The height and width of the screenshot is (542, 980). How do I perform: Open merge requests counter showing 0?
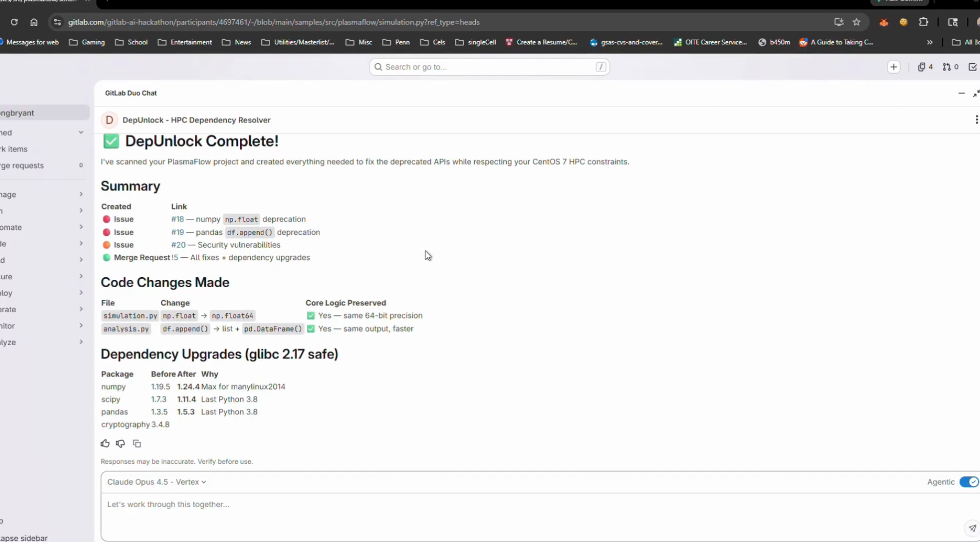[950, 67]
